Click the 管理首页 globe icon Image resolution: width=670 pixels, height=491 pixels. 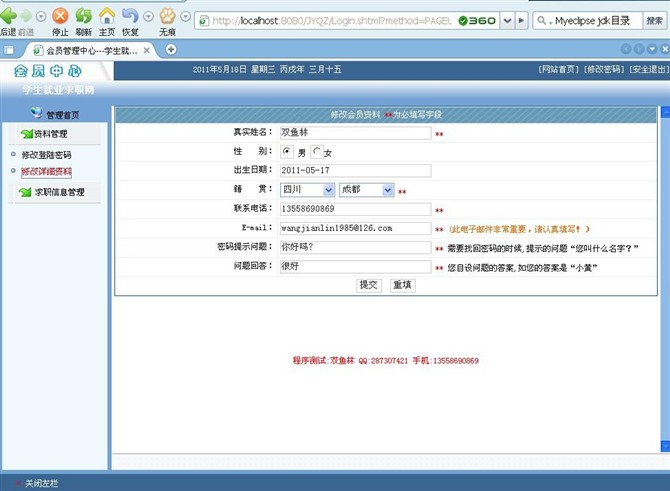[x=36, y=113]
